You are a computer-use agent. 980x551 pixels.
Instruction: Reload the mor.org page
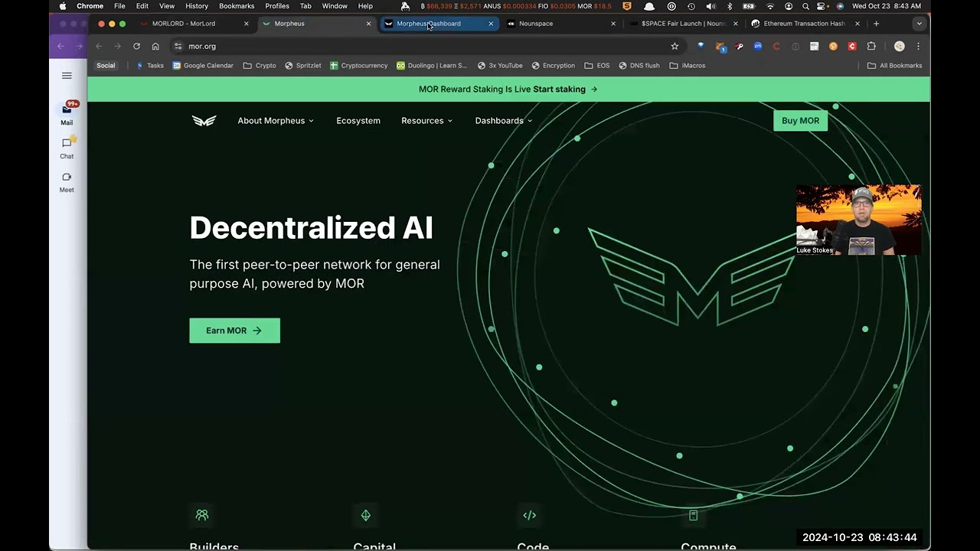(x=136, y=46)
